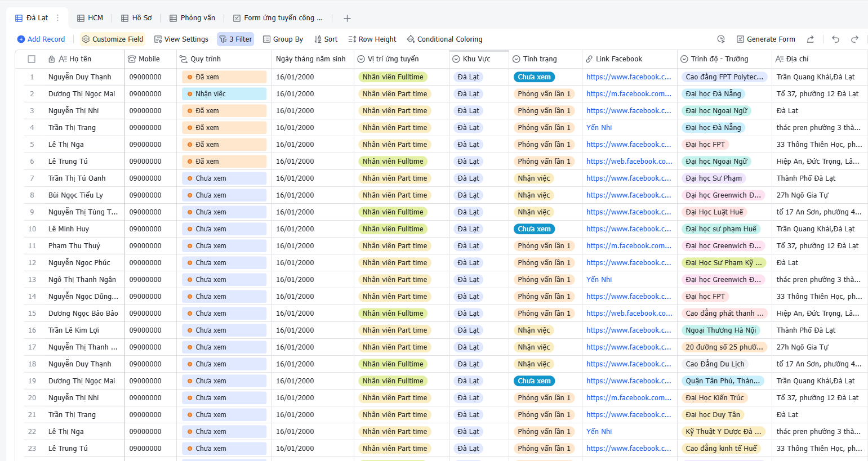
Task: Open Quy trình cell in row 7 Trần Thị Tú Oanh
Action: tap(224, 178)
